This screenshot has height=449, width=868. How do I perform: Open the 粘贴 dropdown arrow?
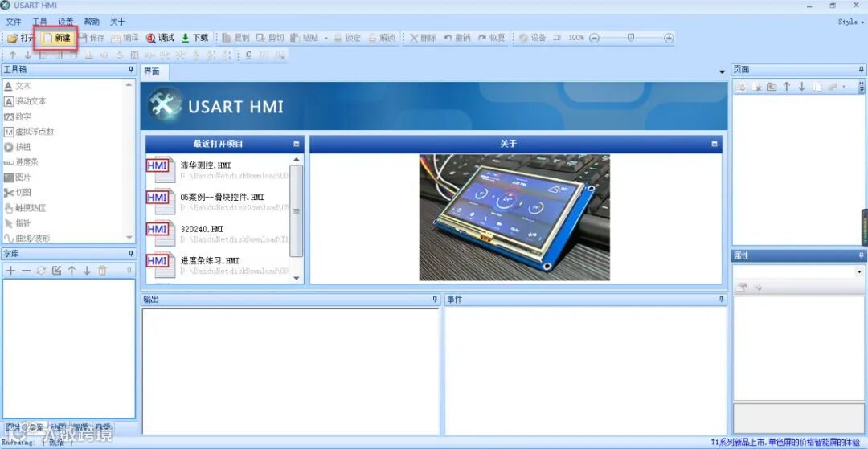point(326,39)
